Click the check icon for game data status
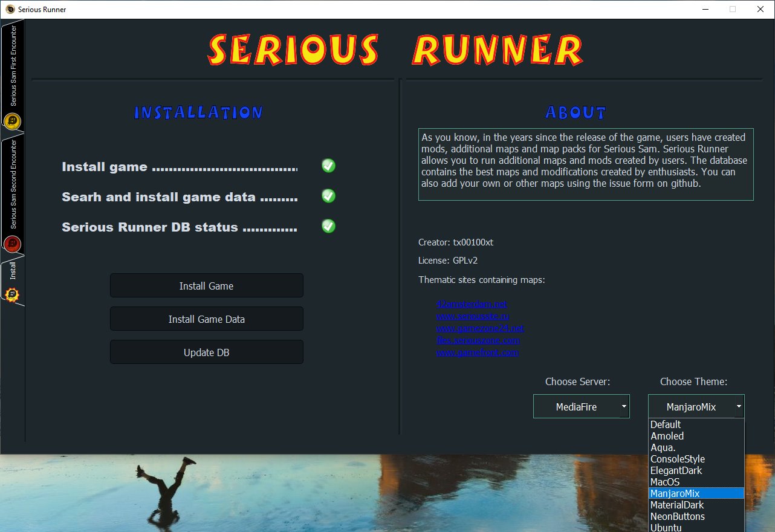 [x=329, y=196]
